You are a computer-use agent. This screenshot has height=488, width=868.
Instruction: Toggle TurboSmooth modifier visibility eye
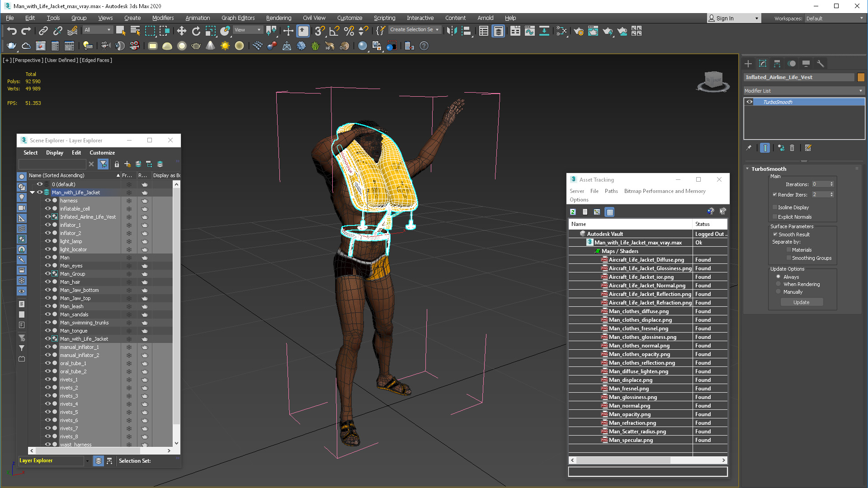750,102
